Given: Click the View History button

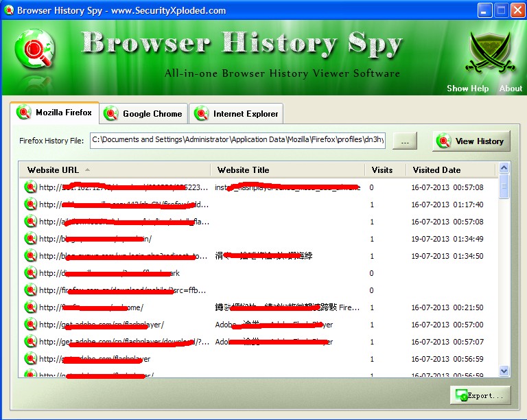Looking at the screenshot, I should (471, 141).
